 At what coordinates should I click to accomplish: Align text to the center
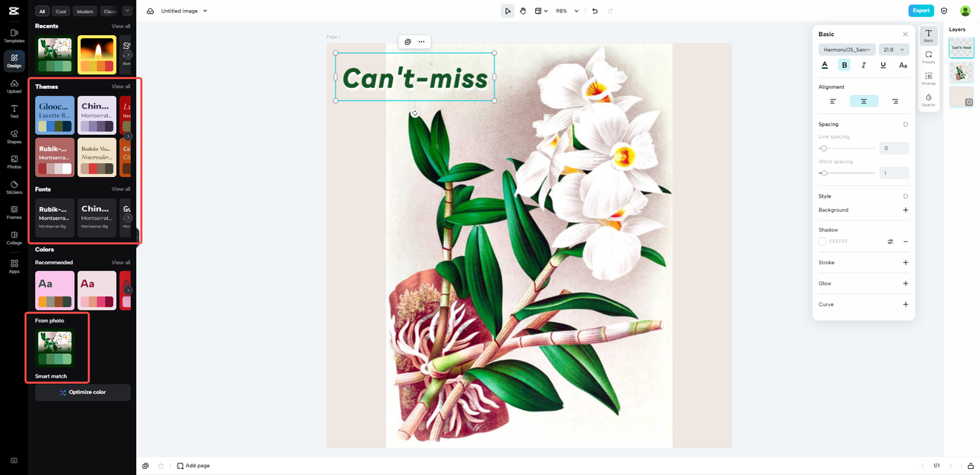[x=864, y=101]
